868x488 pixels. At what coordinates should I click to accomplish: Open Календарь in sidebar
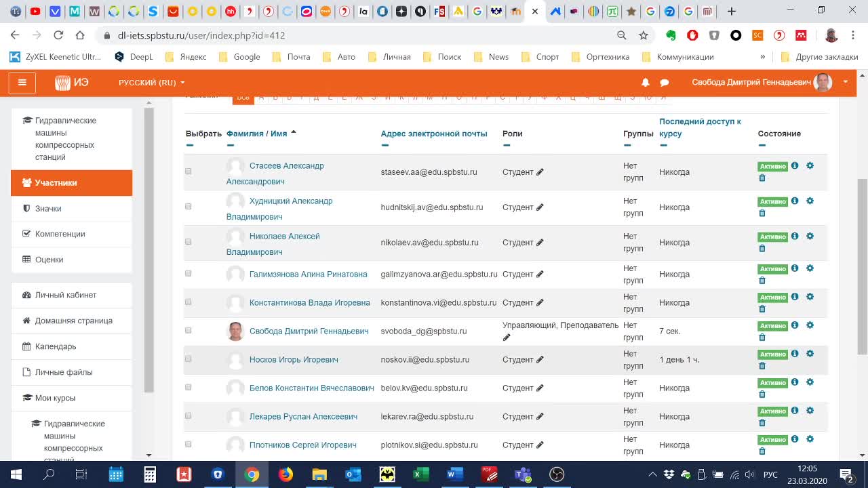coord(71,346)
